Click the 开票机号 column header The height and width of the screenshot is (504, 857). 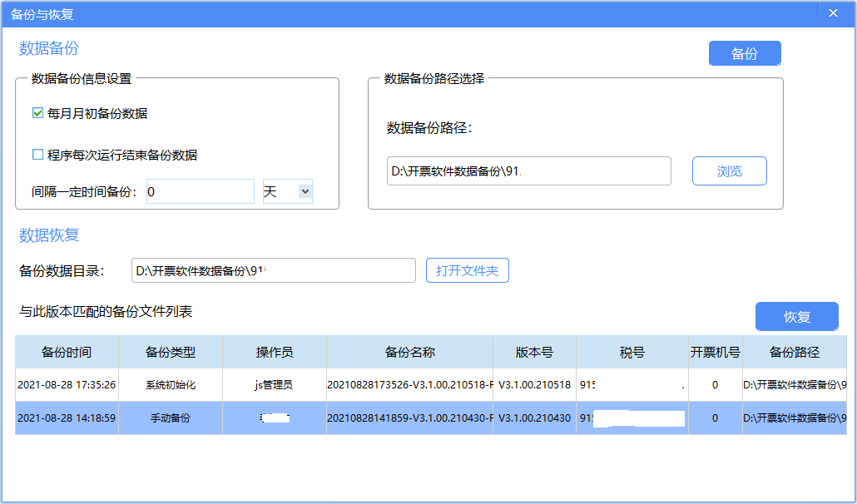pos(715,352)
